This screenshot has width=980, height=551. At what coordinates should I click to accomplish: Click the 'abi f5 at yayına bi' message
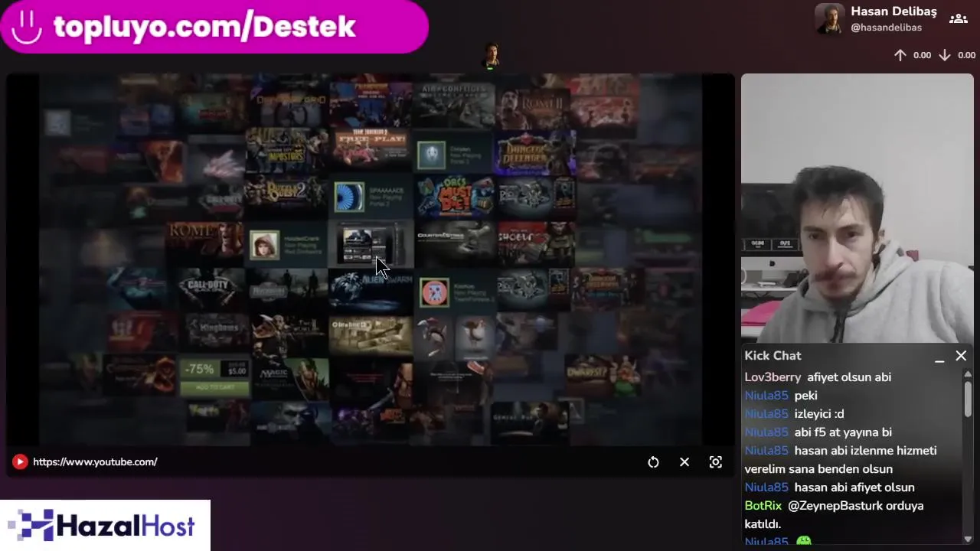tap(843, 432)
